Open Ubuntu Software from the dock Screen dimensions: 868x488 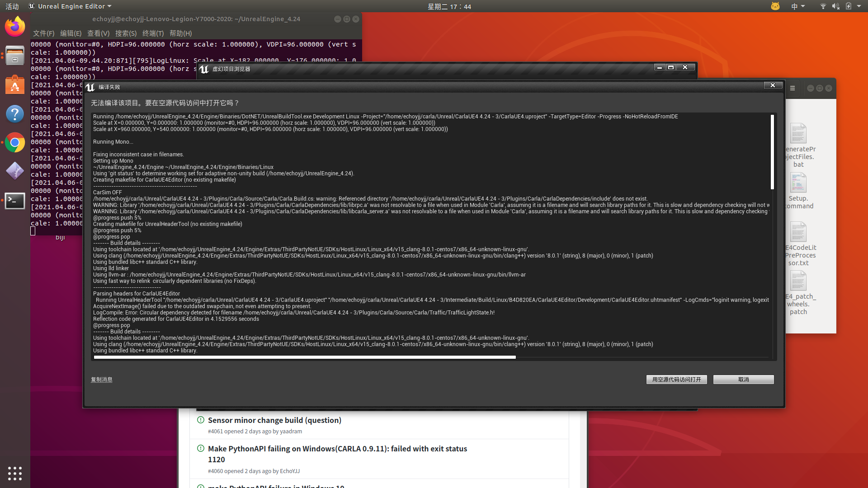pos(15,85)
